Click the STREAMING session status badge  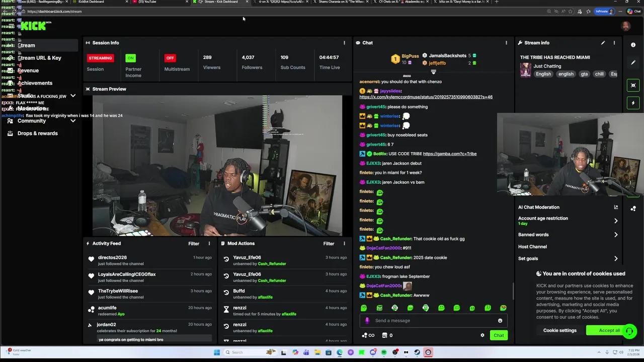point(100,58)
